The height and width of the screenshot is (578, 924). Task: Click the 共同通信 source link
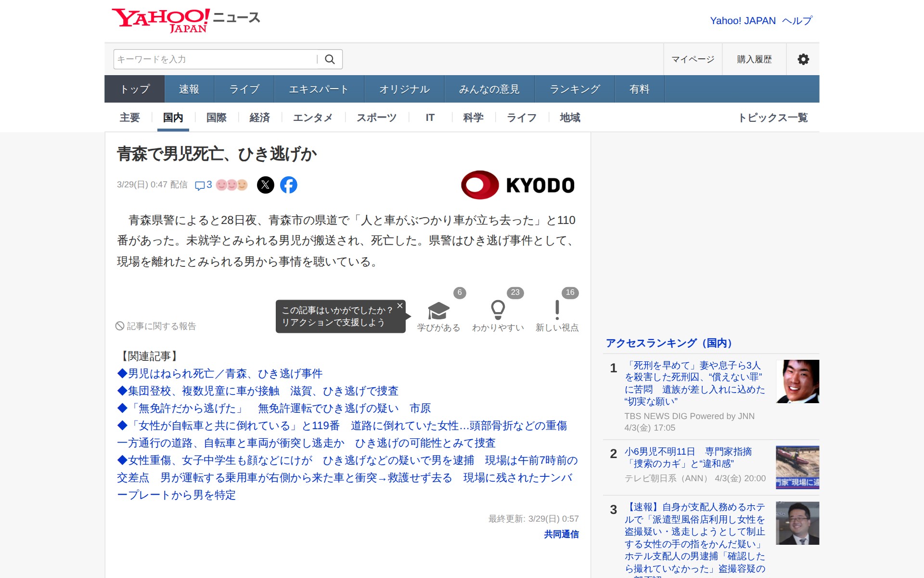[x=561, y=534]
